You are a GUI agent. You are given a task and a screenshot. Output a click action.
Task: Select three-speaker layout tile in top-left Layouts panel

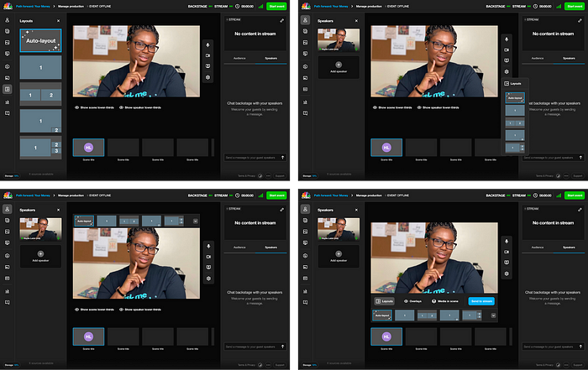(x=40, y=148)
